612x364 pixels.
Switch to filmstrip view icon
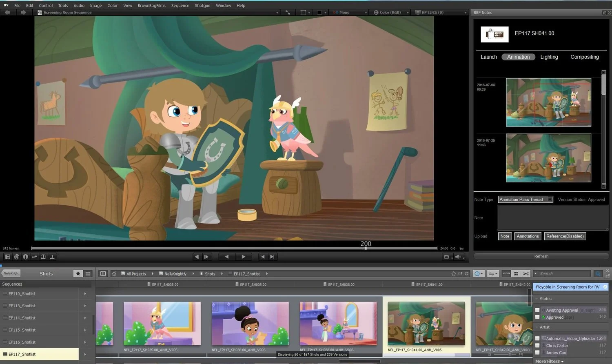(506, 274)
